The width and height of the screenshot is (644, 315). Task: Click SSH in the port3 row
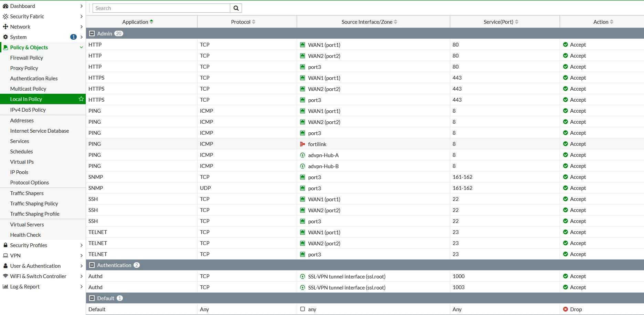point(93,221)
